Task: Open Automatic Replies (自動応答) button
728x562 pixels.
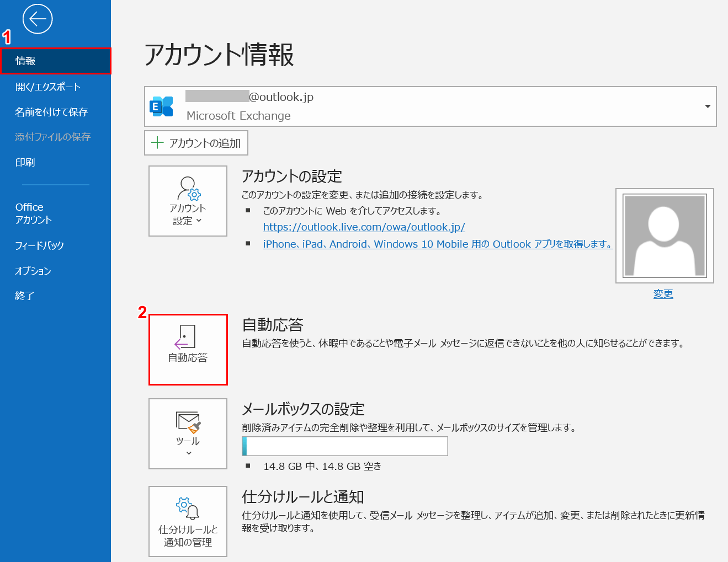Action: (188, 350)
